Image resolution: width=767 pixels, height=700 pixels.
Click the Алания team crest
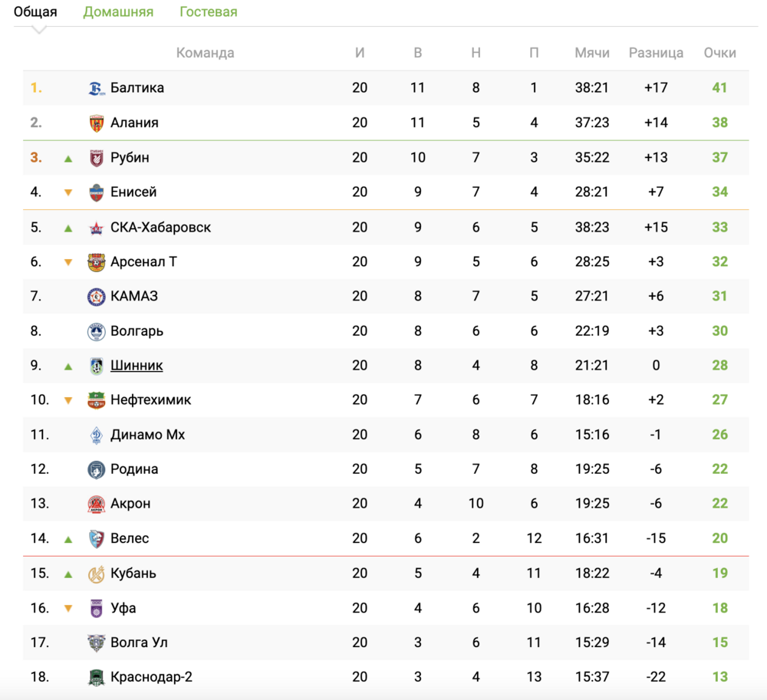pyautogui.click(x=97, y=123)
